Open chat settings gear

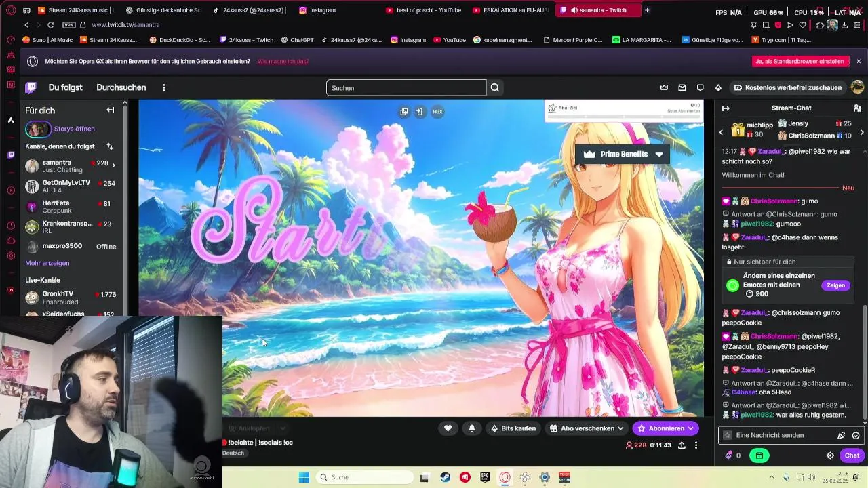[x=830, y=455]
